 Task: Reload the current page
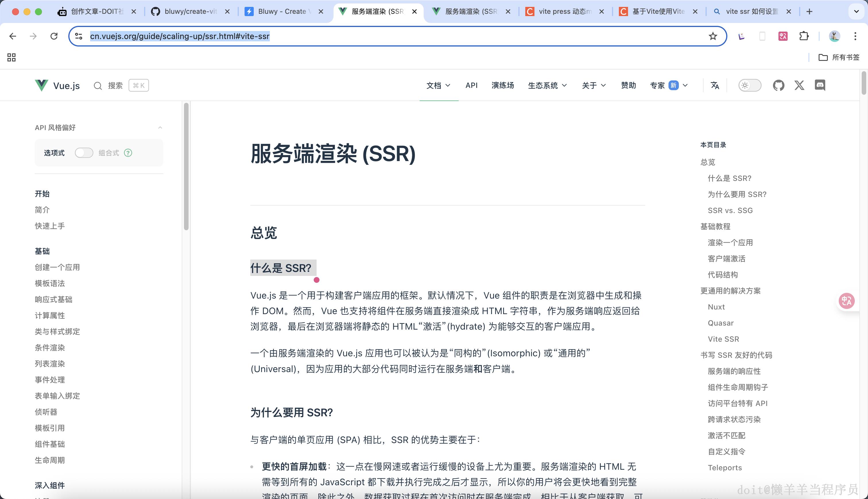[54, 36]
